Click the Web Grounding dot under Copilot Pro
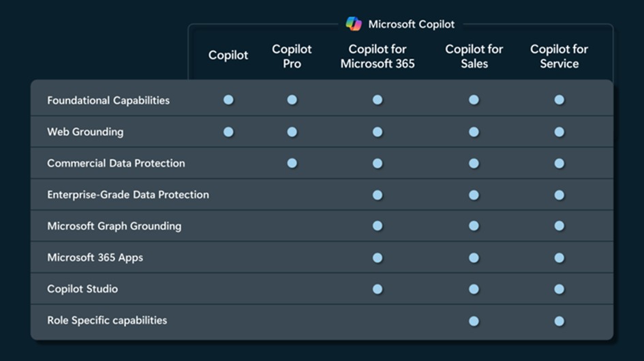Screen dimensions: 644x361 [x=292, y=132]
